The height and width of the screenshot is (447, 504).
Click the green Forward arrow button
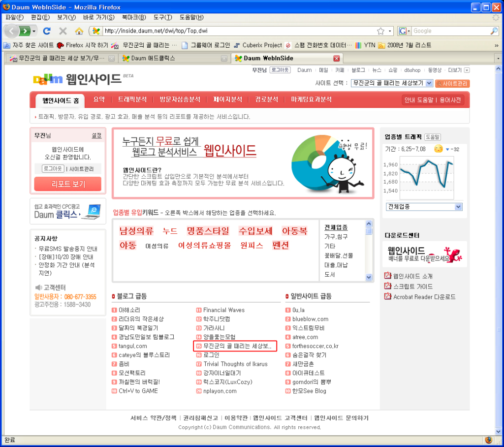pos(25,31)
